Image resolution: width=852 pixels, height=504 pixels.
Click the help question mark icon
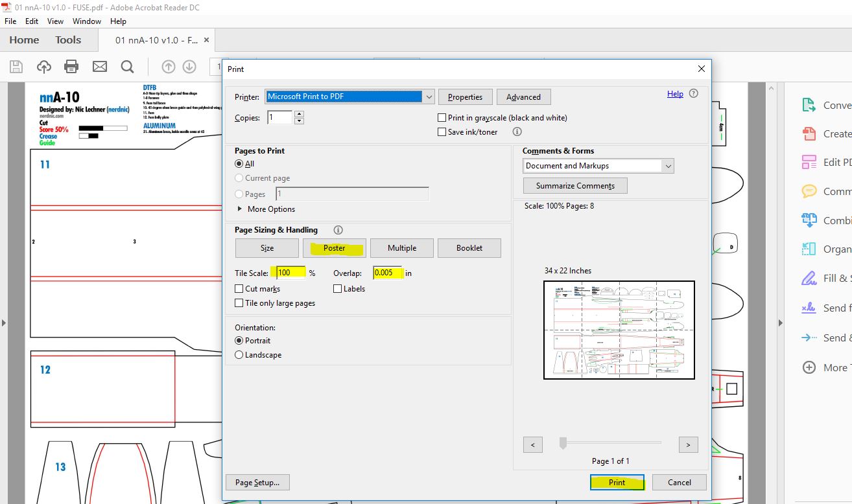694,93
